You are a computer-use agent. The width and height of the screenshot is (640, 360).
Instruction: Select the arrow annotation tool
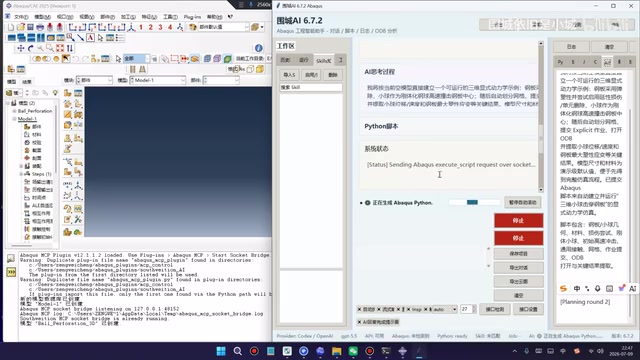coord(80,38)
